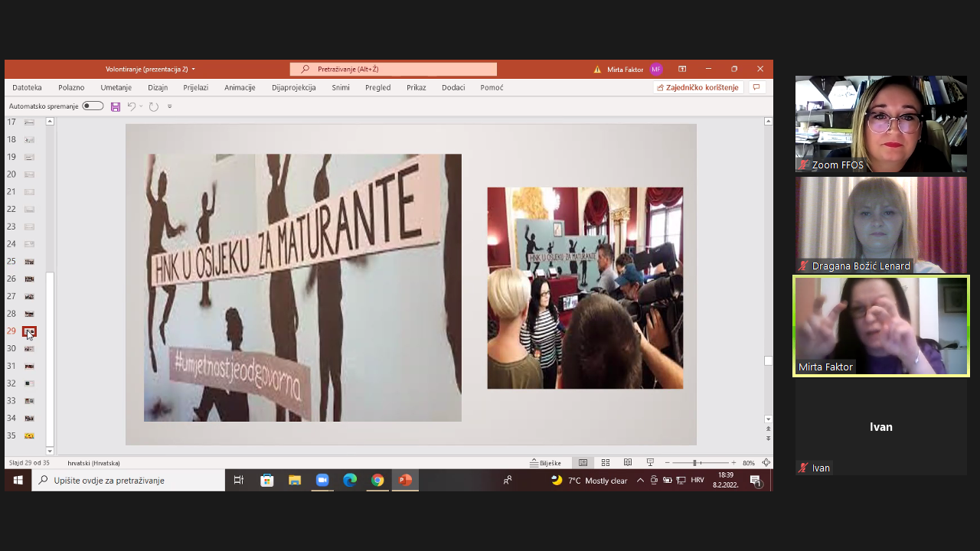Toggle the Automatsko spremanje switch
Viewport: 980px width, 551px height.
(93, 106)
